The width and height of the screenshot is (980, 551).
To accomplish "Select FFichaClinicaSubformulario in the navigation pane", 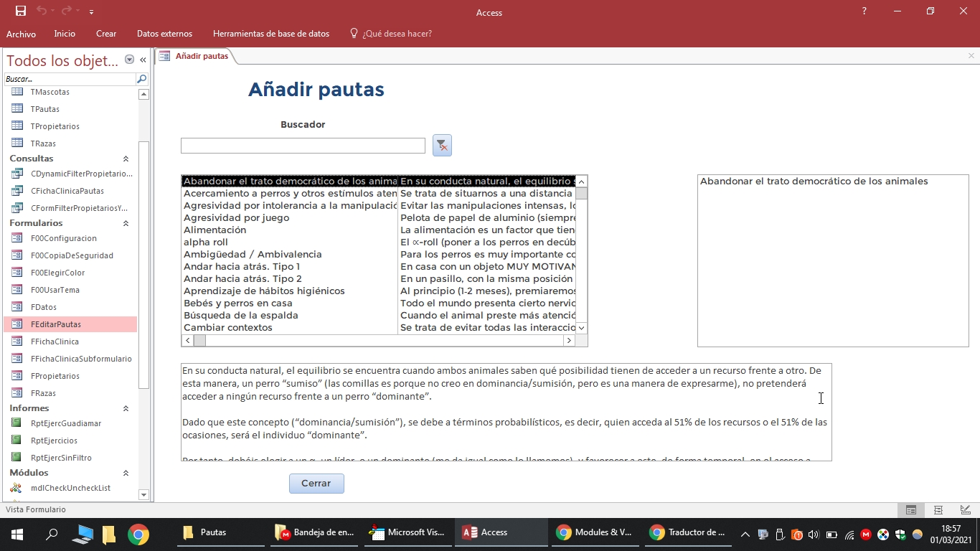I will 70,359.
